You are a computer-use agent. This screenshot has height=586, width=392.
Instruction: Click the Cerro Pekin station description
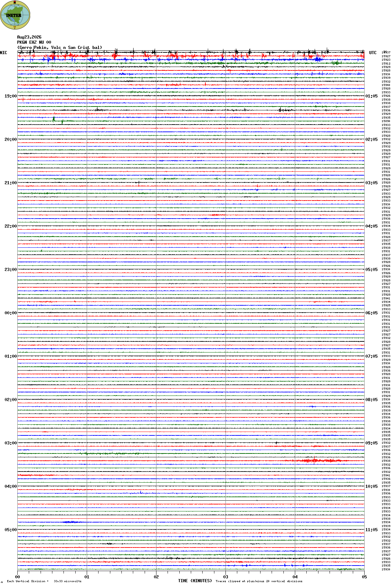point(60,48)
